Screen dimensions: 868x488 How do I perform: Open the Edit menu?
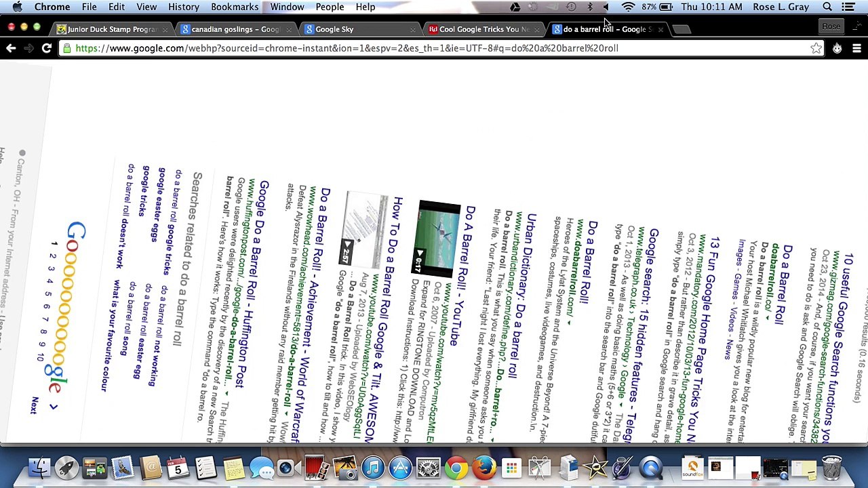(117, 7)
